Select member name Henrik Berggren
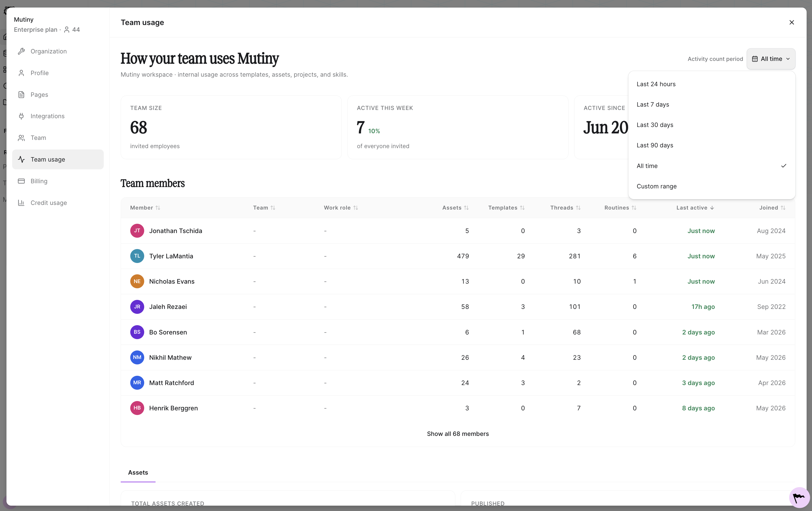Screen dimensions: 812x511 [x=173, y=408]
